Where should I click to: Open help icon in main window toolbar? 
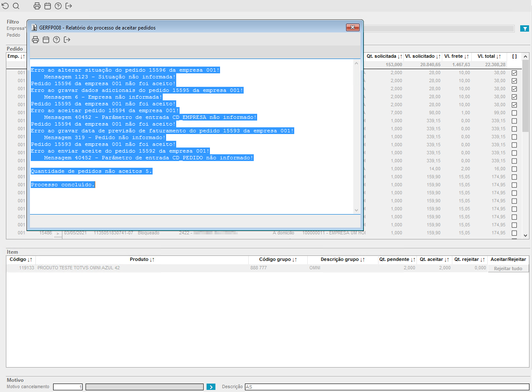pos(58,6)
